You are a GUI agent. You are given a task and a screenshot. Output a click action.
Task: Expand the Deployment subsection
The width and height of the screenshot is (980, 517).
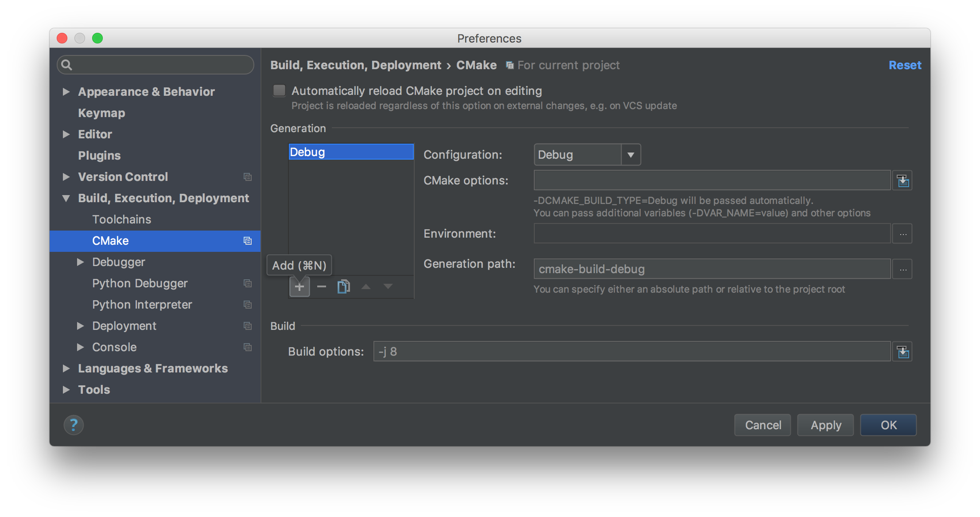pos(80,326)
